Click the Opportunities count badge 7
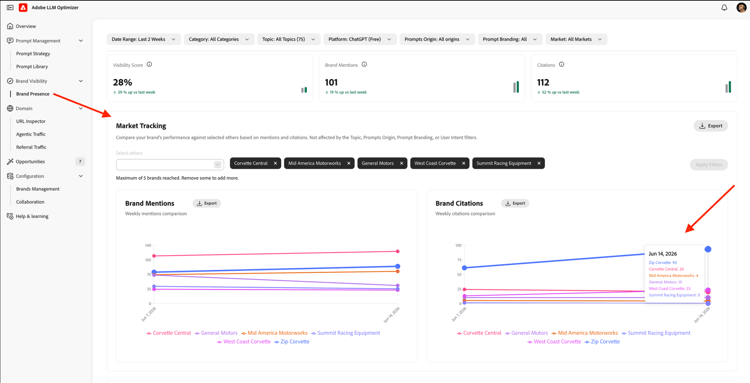 click(80, 162)
